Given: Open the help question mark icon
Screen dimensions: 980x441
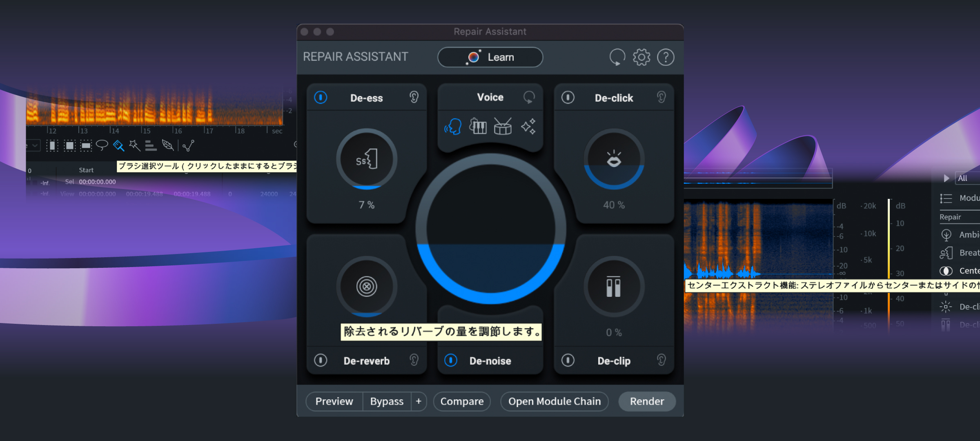Looking at the screenshot, I should coord(666,57).
